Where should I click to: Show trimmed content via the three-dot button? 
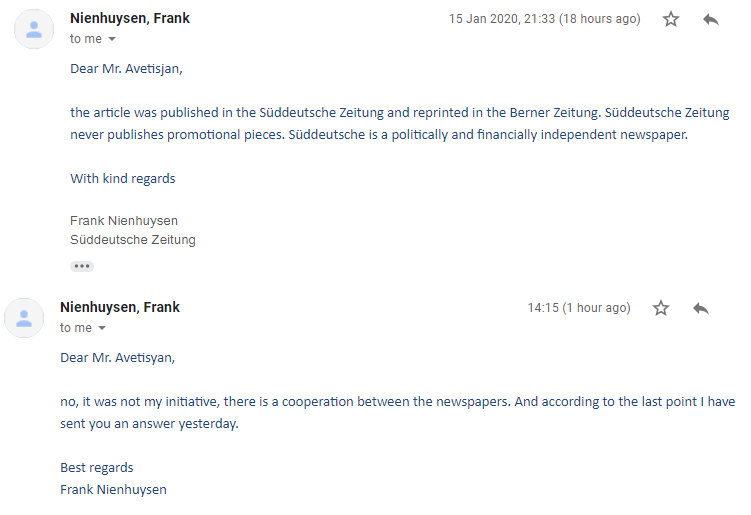(82, 266)
